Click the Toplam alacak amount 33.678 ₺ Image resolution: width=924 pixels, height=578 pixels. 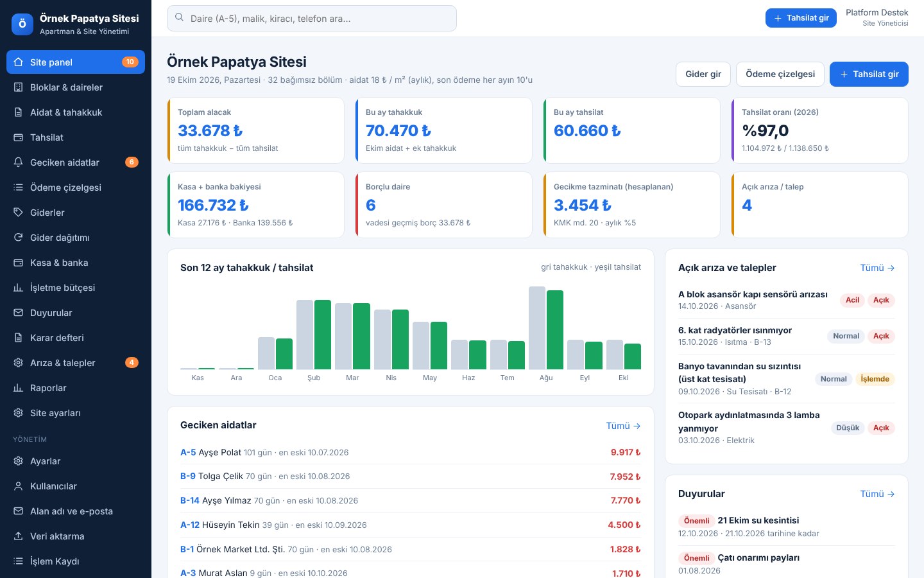210,131
